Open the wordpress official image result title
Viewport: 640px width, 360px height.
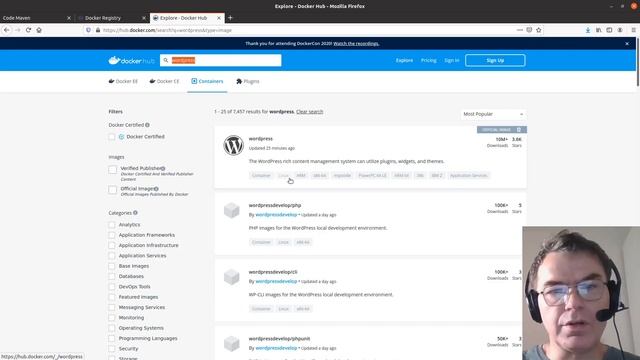coord(261,139)
